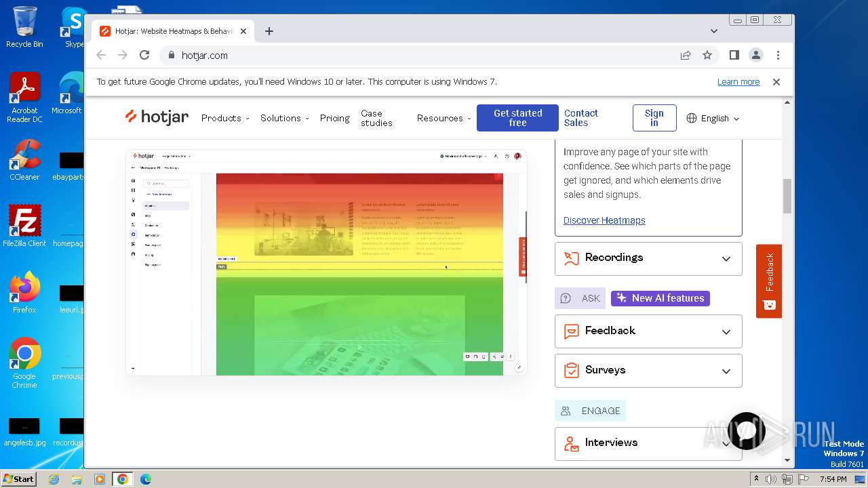Image resolution: width=868 pixels, height=488 pixels.
Task: Show hidden system tray icons
Action: (x=756, y=479)
